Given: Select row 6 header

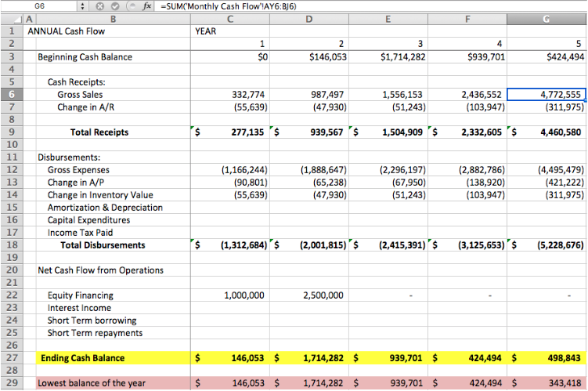Looking at the screenshot, I should [x=12, y=94].
